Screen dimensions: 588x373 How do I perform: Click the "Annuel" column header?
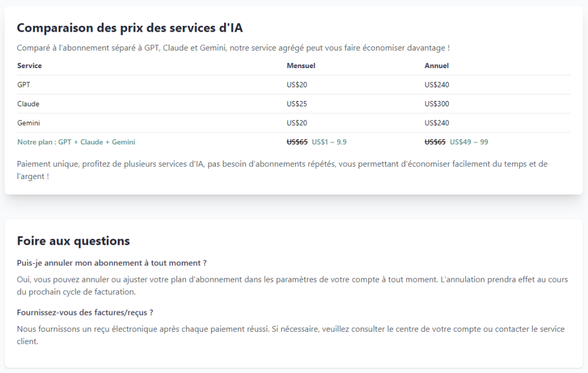(x=436, y=66)
